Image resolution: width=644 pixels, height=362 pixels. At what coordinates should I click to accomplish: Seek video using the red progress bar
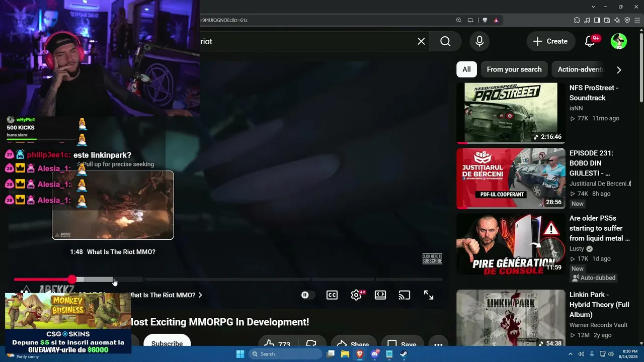point(43,280)
